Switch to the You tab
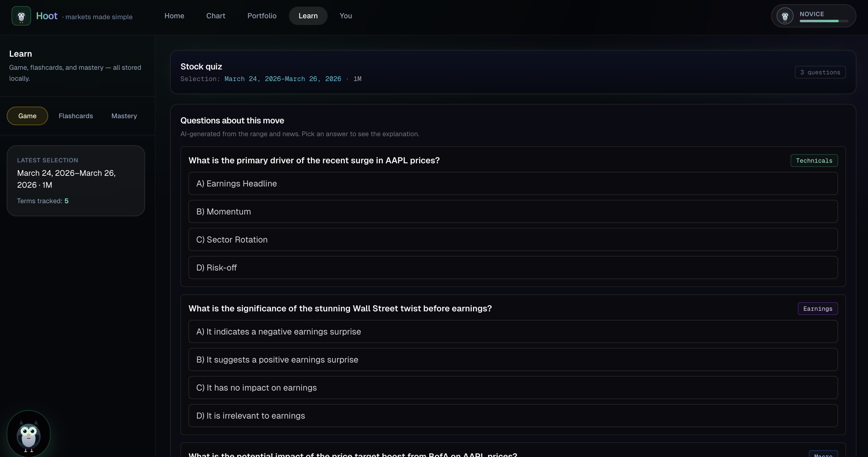The width and height of the screenshot is (868, 457). [346, 16]
